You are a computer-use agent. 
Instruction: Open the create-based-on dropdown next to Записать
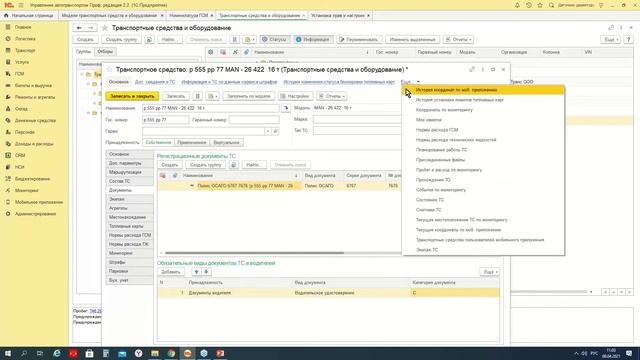212,96
